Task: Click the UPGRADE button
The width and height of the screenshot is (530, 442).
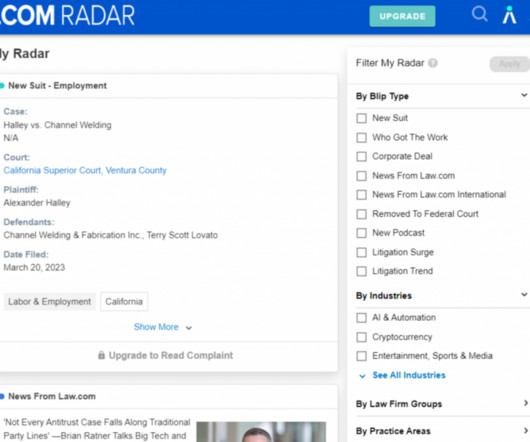Action: (x=402, y=16)
